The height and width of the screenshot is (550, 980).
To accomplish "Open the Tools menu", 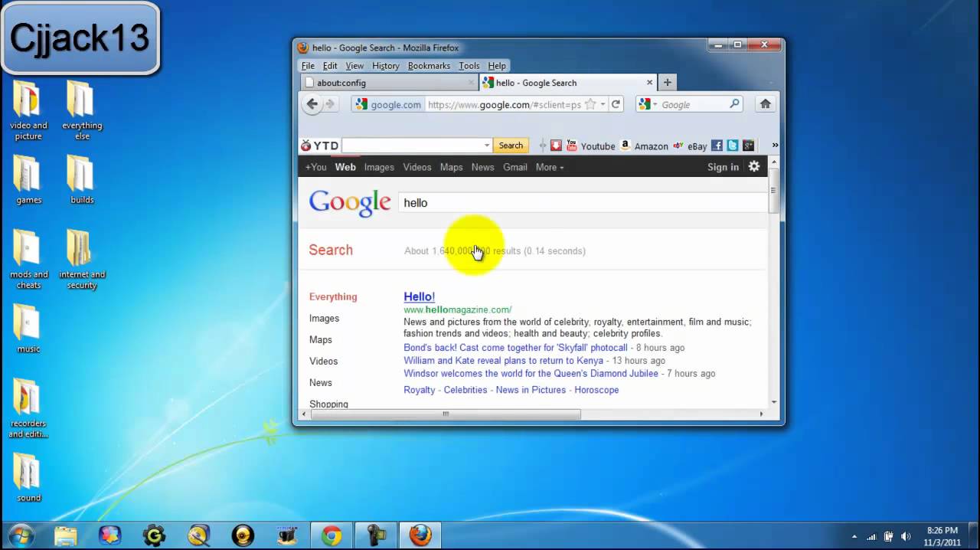I will (x=469, y=66).
